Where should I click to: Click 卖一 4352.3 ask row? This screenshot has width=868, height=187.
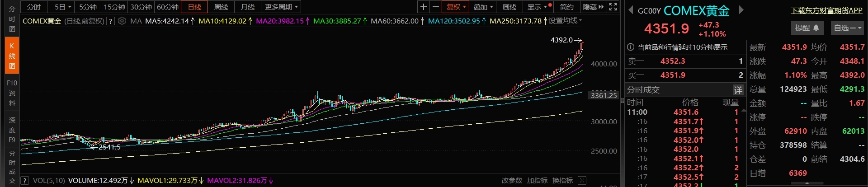click(x=685, y=61)
